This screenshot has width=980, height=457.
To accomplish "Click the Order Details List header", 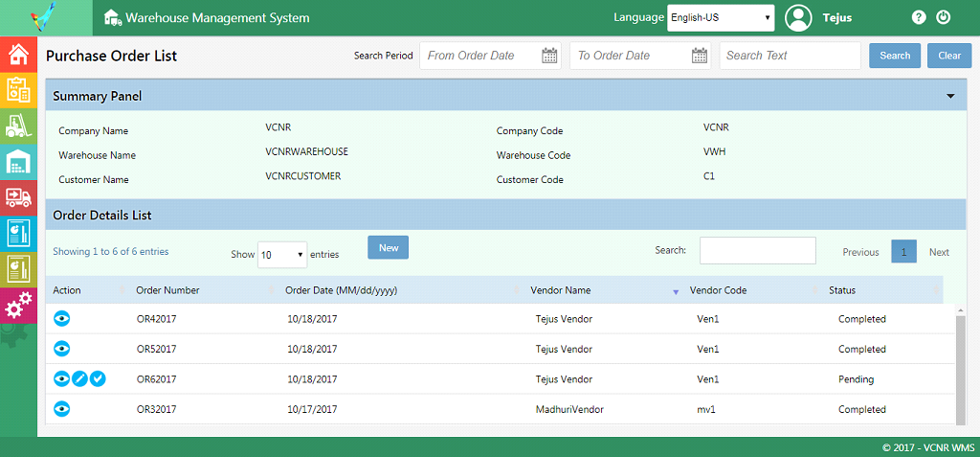I will point(506,215).
